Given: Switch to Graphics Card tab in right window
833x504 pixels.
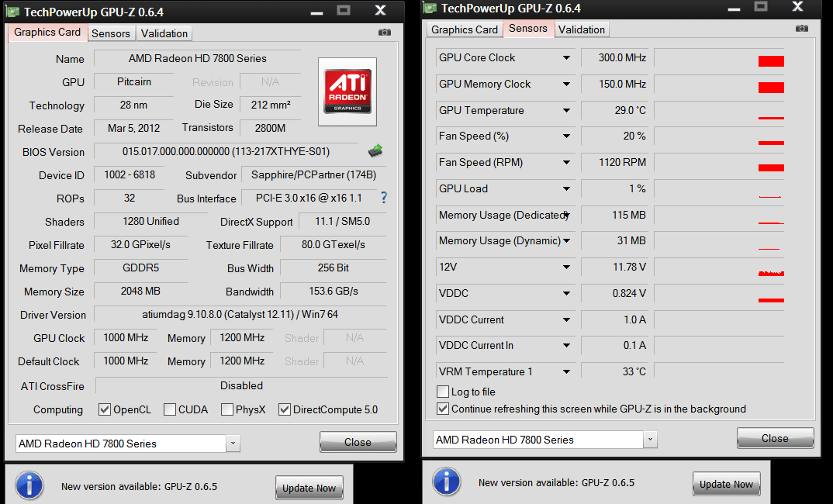Looking at the screenshot, I should (465, 29).
